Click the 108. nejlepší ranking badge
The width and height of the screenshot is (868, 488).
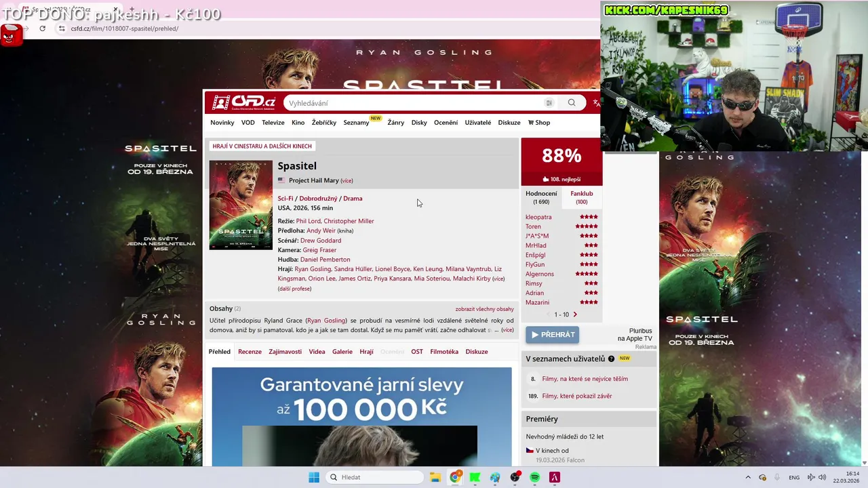[561, 180]
